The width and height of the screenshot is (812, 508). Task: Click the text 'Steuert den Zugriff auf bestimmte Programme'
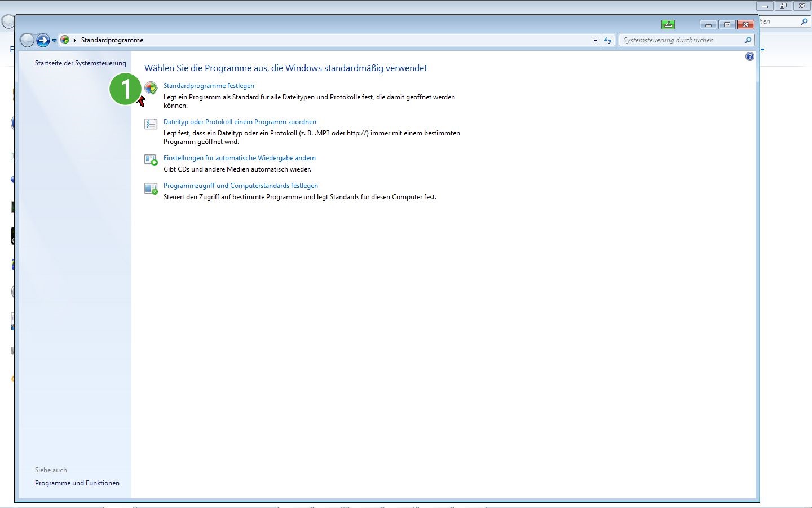click(x=300, y=197)
